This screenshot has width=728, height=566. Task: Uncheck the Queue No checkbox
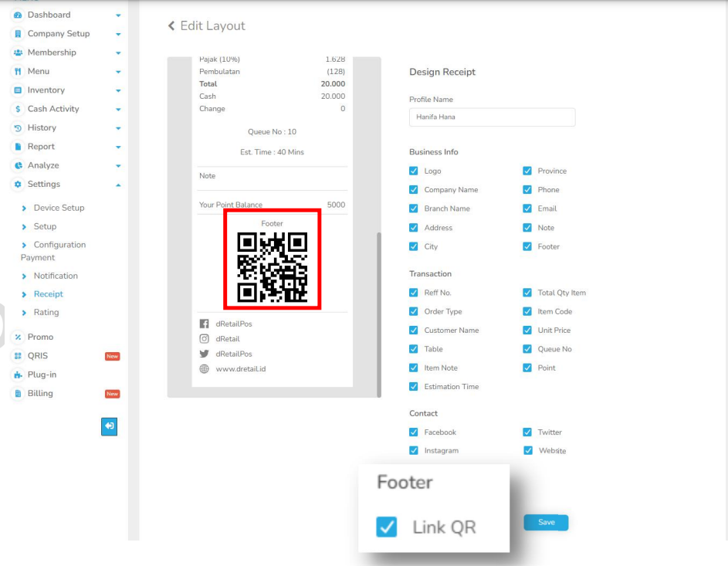[x=527, y=349]
